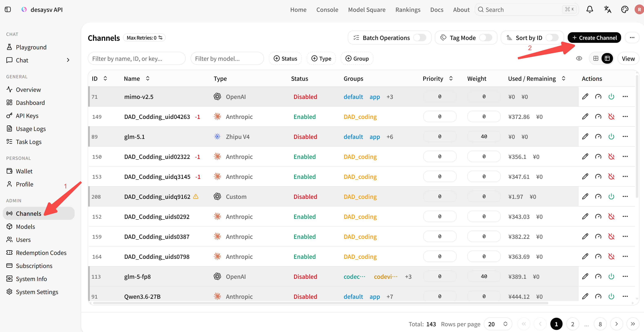Screen dimensions: 644x332
Task: Open the theme palette icon
Action: 624,10
